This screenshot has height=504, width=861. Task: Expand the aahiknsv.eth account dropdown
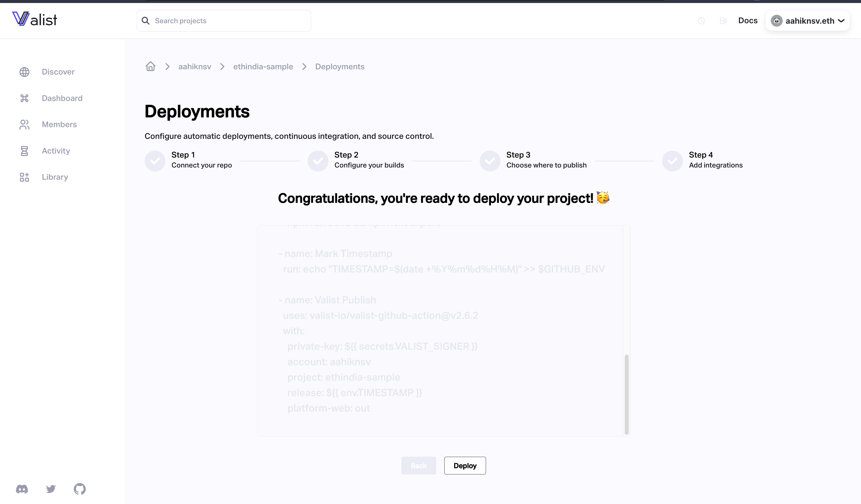click(808, 21)
